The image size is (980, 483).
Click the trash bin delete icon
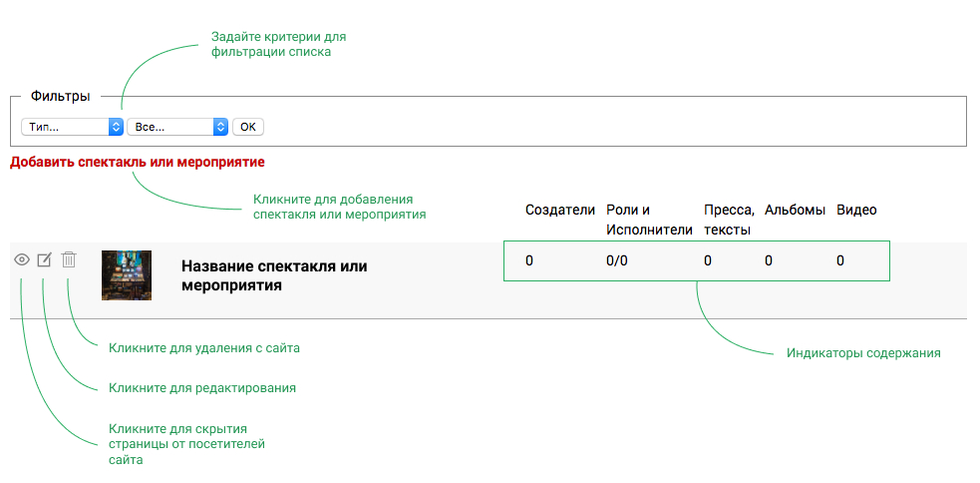pyautogui.click(x=69, y=259)
